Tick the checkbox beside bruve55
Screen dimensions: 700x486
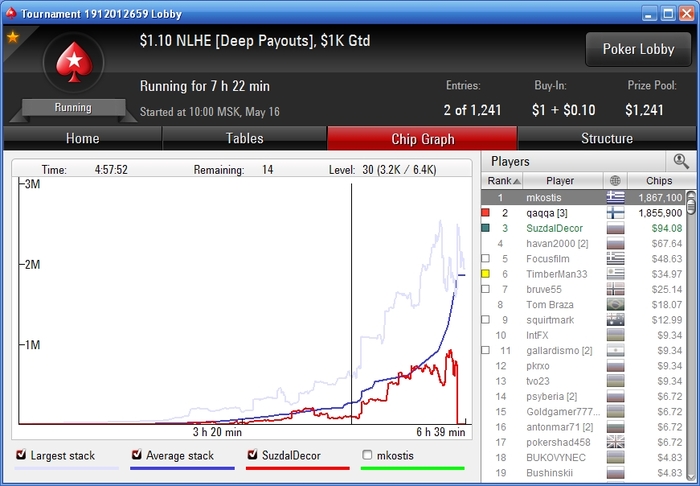pyautogui.click(x=486, y=289)
